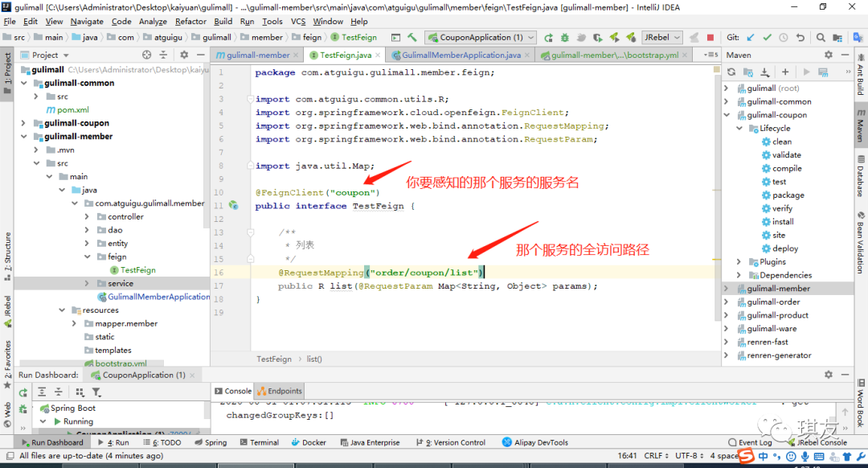Image resolution: width=868 pixels, height=468 pixels.
Task: Toggle tool window bars icon in status bar
Action: 10,456
